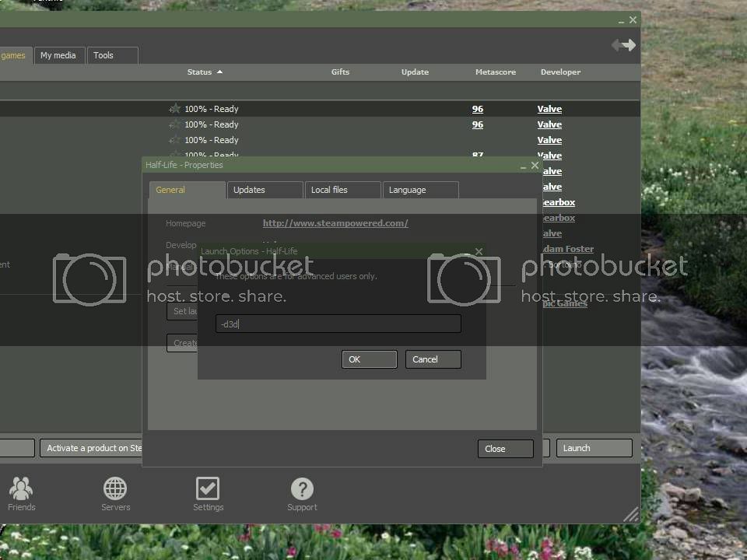Click Activate a product on Steam
The width and height of the screenshot is (747, 560).
click(92, 448)
